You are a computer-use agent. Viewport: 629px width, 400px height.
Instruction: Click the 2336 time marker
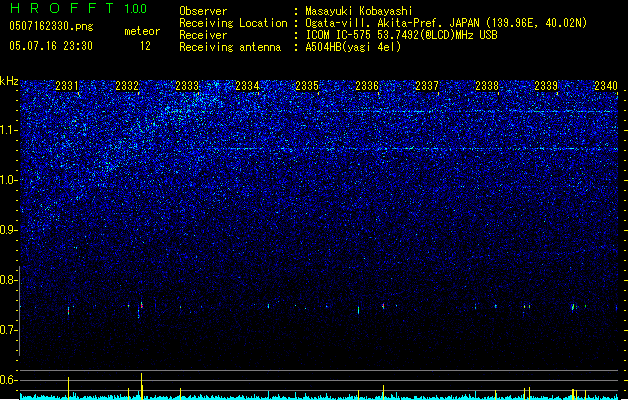point(367,85)
